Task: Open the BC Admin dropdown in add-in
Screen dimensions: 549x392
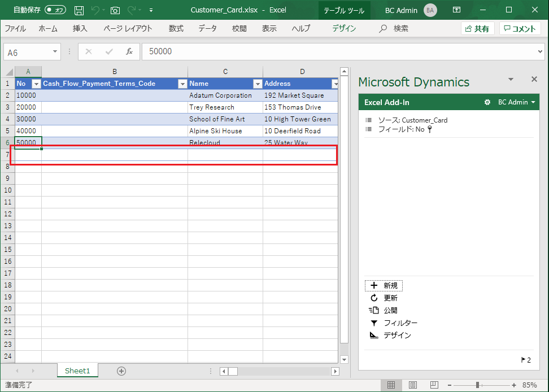Action: point(517,102)
